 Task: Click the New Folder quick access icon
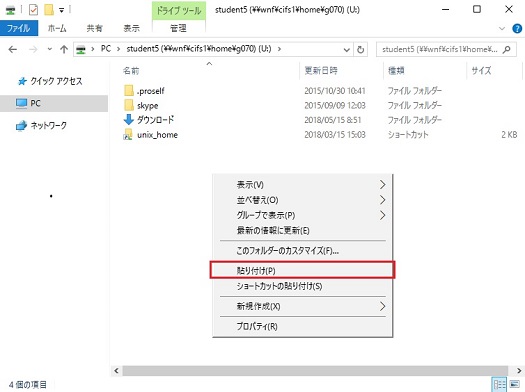[49, 10]
